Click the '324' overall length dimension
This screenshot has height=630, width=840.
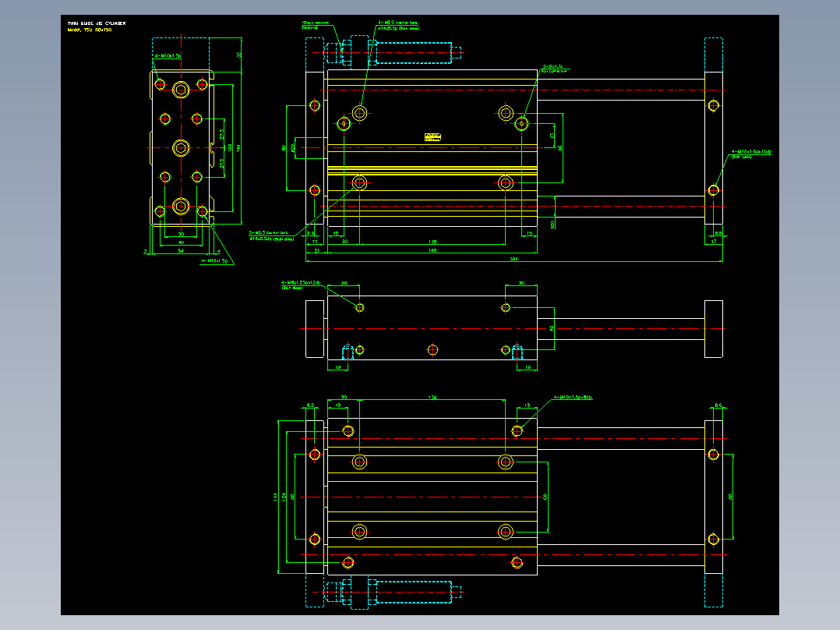point(514,259)
